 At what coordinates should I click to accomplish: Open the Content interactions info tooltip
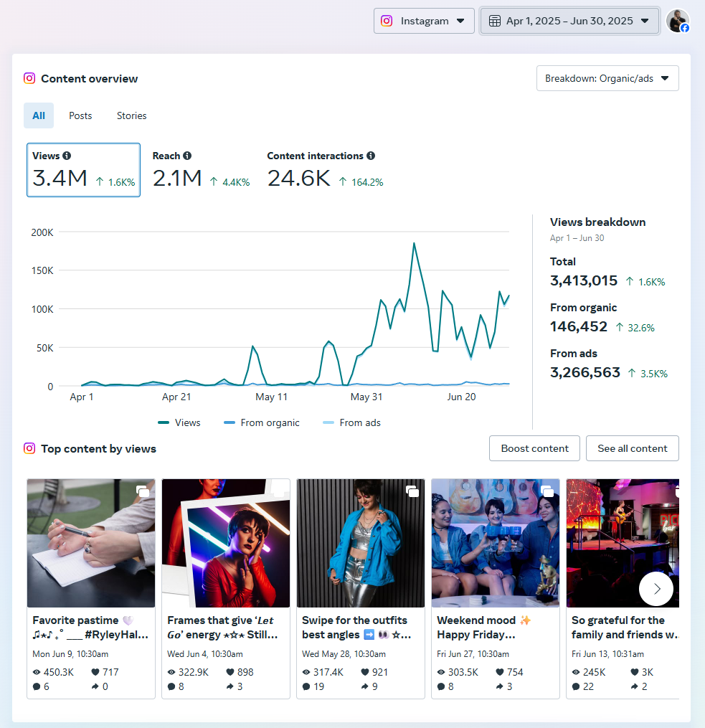coord(370,156)
